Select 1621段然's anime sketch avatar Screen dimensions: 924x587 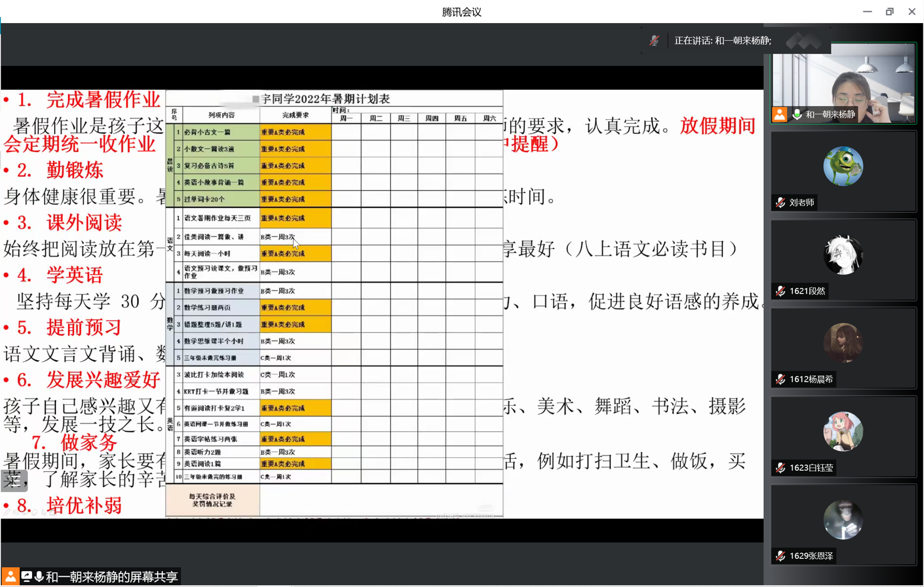click(843, 255)
